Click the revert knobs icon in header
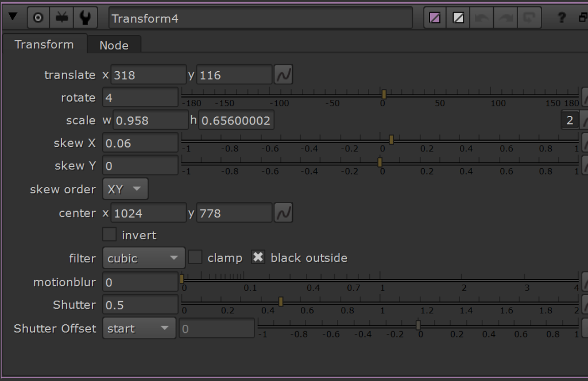This screenshot has width=588, height=381. click(x=529, y=18)
